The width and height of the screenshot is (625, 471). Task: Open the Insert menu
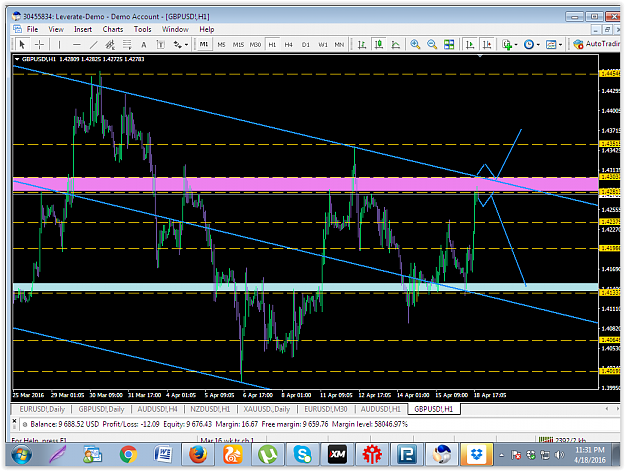click(x=83, y=29)
